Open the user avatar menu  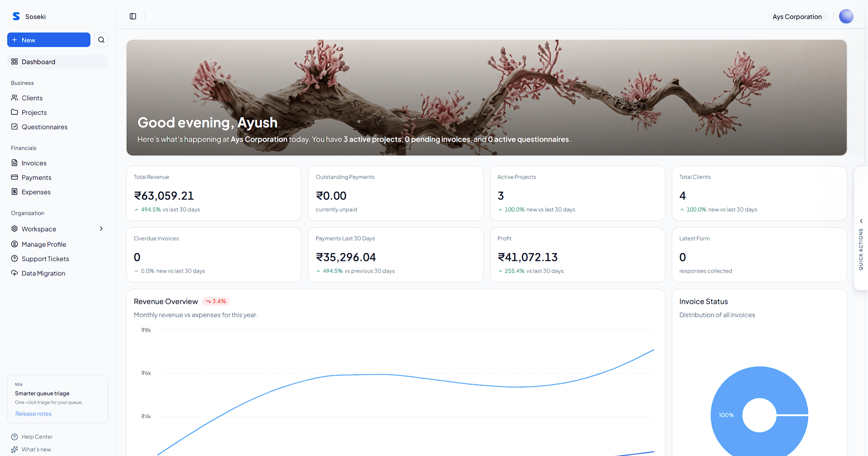[x=846, y=16]
